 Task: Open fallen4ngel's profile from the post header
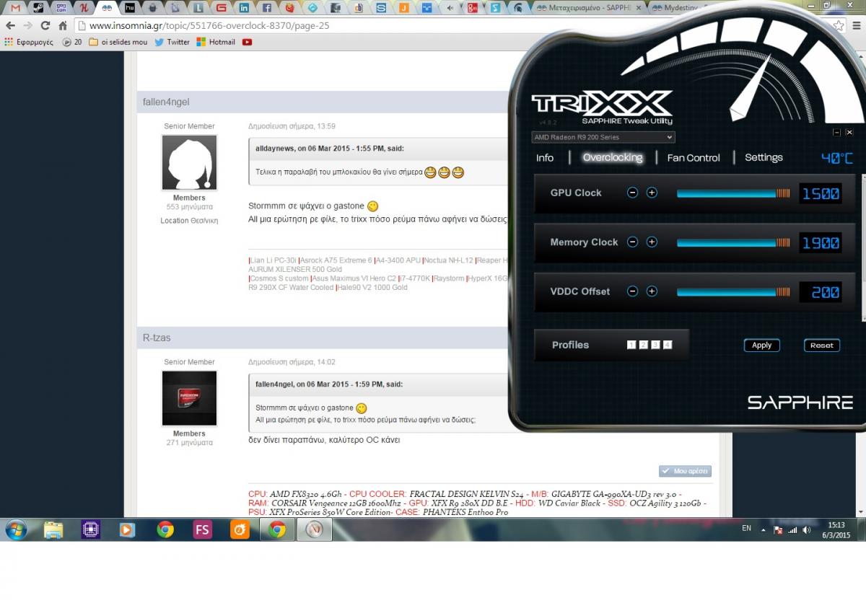[x=166, y=102]
